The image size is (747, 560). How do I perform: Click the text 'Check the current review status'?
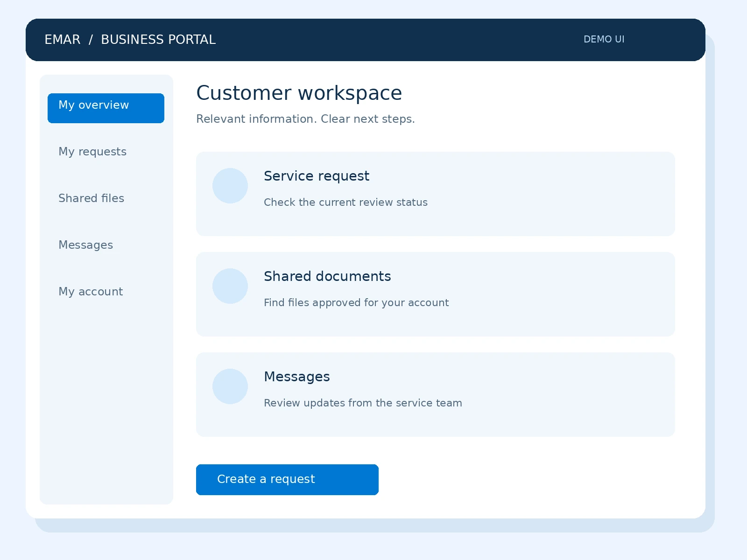tap(345, 202)
